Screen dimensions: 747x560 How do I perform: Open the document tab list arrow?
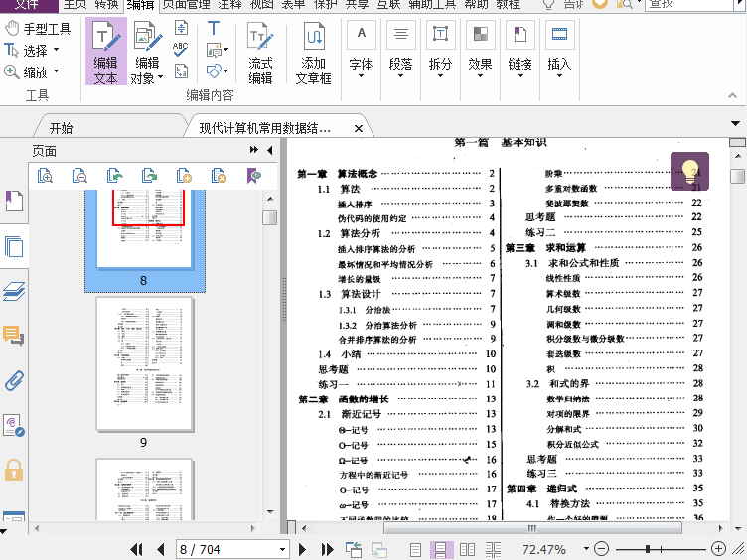pyautogui.click(x=735, y=124)
